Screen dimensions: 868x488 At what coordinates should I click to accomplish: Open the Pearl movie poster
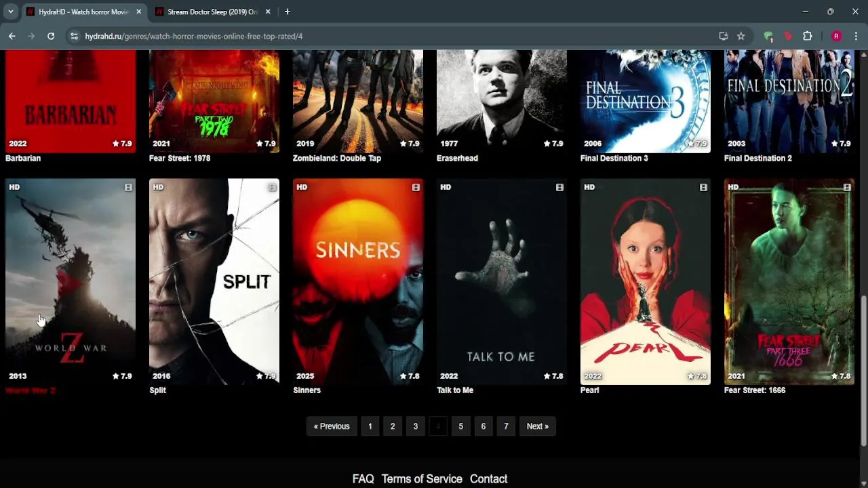coord(646,282)
